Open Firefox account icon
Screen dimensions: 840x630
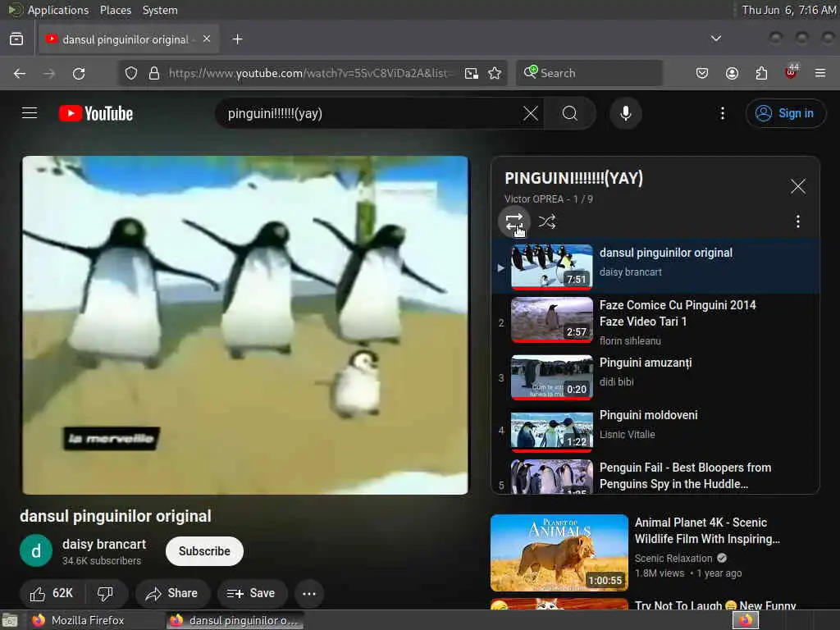click(x=732, y=73)
